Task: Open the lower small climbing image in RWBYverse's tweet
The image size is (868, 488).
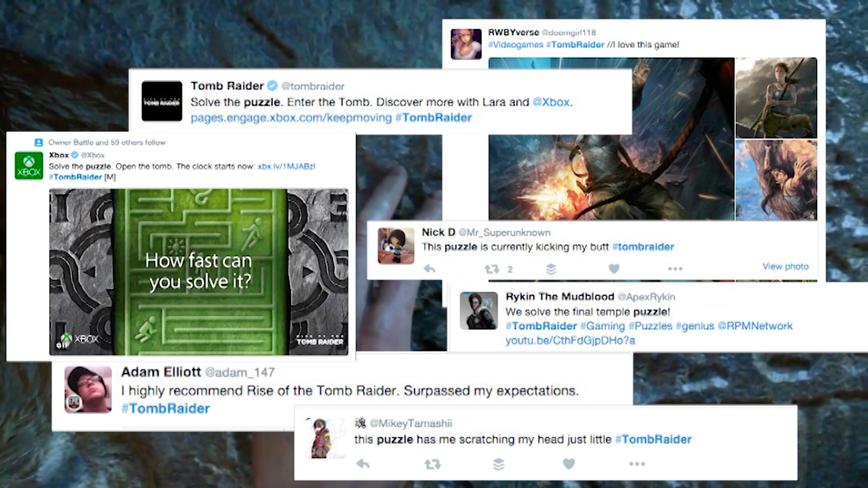Action: point(776,180)
